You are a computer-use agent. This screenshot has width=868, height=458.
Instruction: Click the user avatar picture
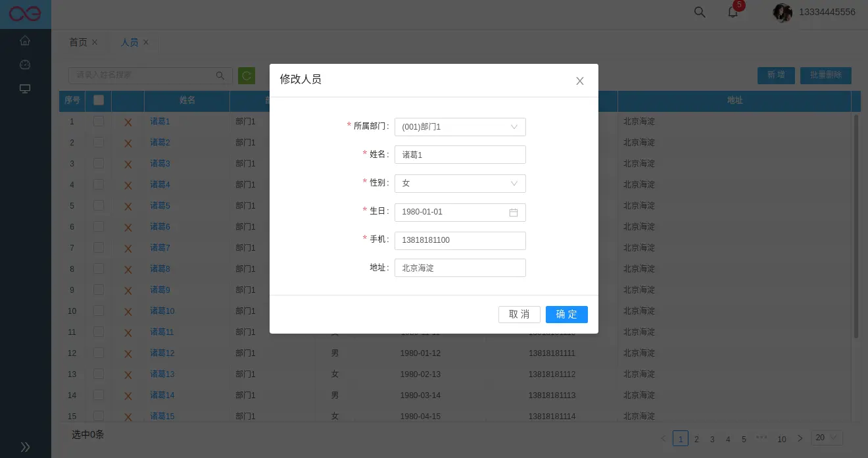click(x=782, y=13)
